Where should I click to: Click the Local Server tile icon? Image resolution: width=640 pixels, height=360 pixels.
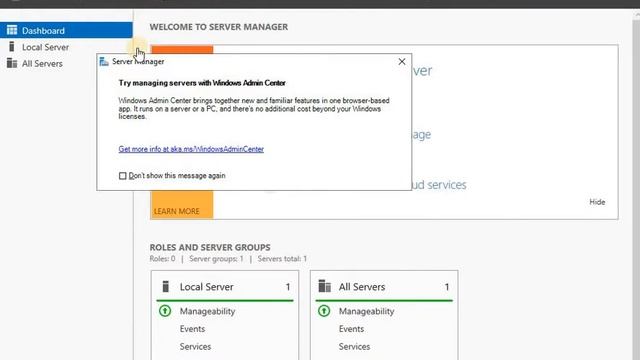(x=165, y=287)
